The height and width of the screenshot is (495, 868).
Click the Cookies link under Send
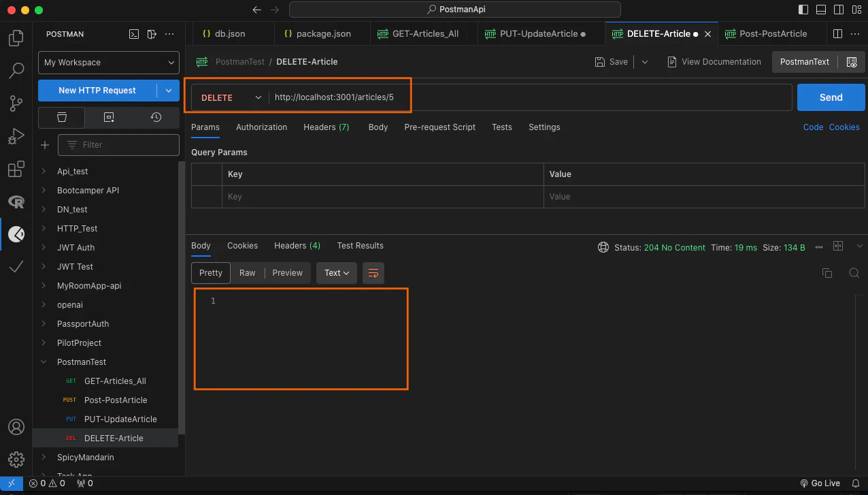tap(844, 127)
